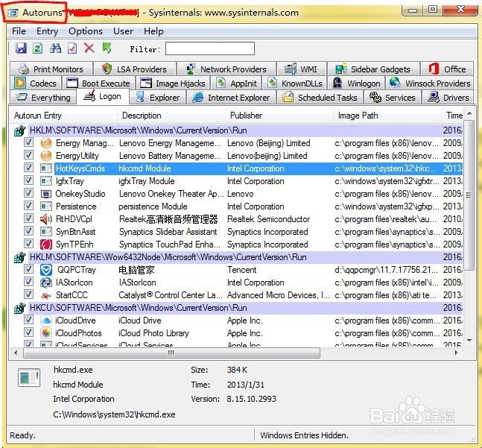Switch to the Image Hijacks tab
This screenshot has height=448, width=482.
point(173,83)
